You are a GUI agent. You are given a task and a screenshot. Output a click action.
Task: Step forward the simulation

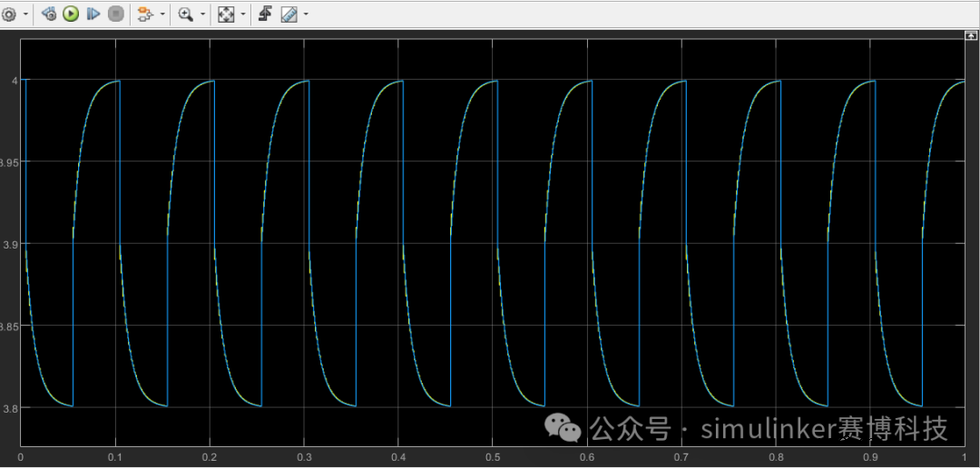[x=93, y=15]
